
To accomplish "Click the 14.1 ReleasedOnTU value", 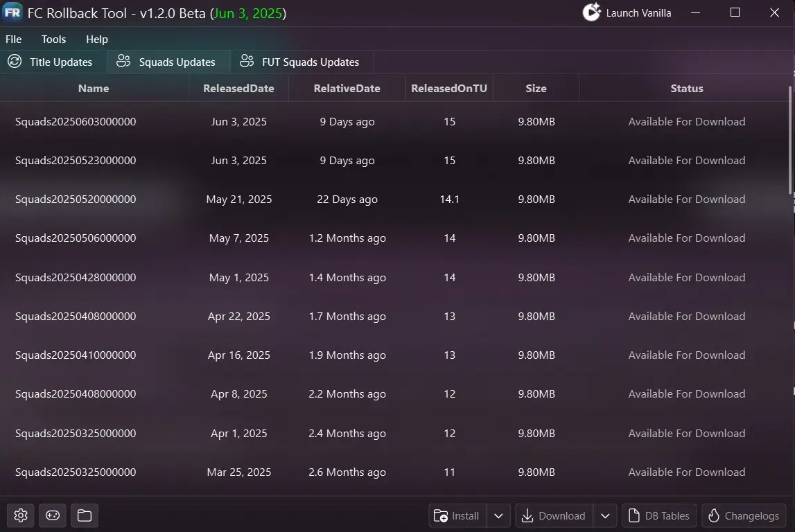I will point(449,199).
